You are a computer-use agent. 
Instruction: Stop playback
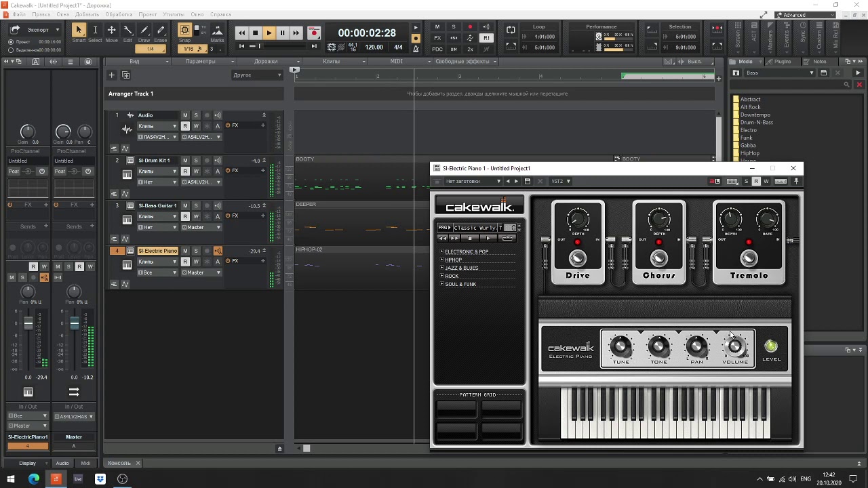pos(255,33)
